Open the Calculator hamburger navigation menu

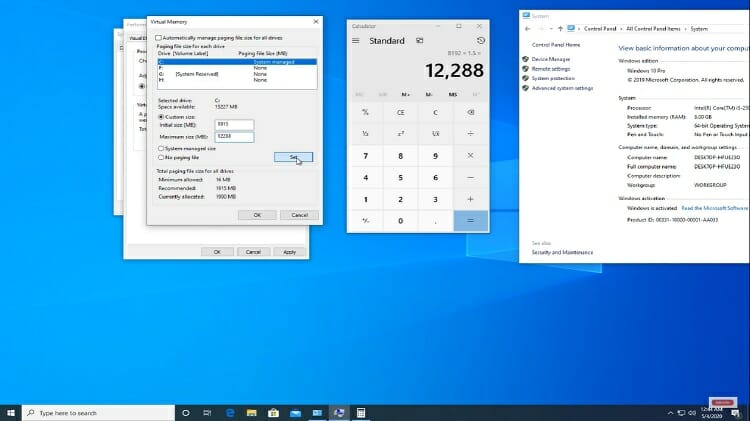point(355,41)
